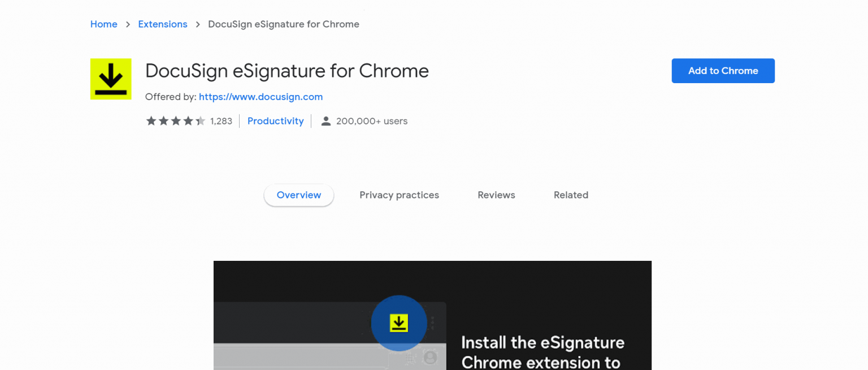Screen dimensions: 868x370
Task: Switch to the Privacy practices tab
Action: click(399, 195)
